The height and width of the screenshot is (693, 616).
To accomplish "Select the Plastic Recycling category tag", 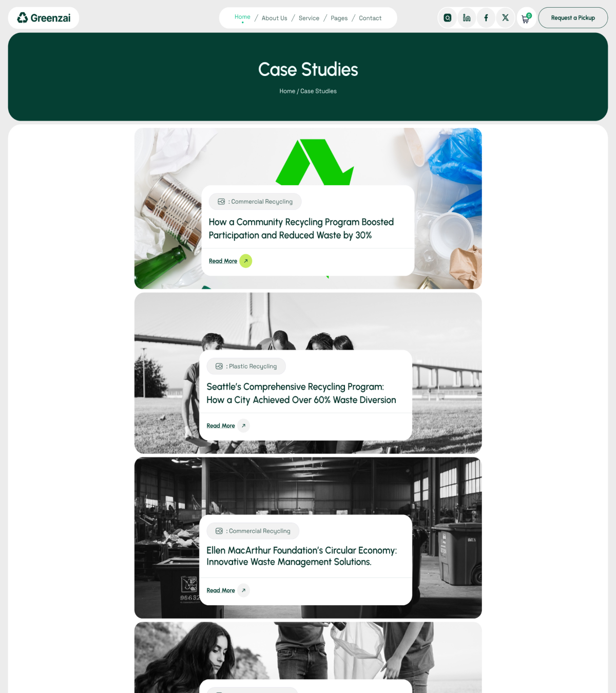I will [246, 366].
